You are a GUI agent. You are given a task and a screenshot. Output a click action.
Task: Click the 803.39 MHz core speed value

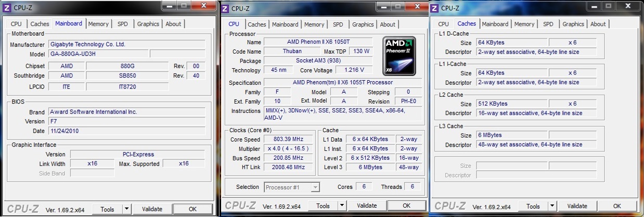(x=289, y=139)
